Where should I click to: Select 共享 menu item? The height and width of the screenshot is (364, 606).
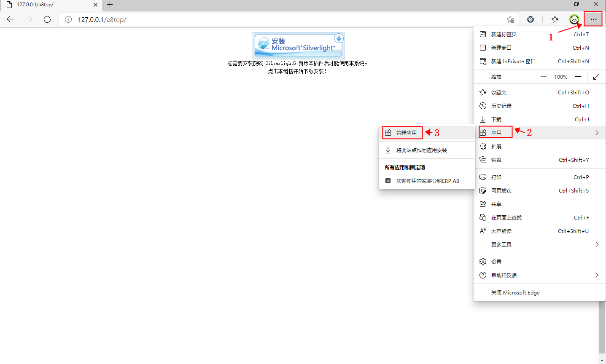point(539,204)
